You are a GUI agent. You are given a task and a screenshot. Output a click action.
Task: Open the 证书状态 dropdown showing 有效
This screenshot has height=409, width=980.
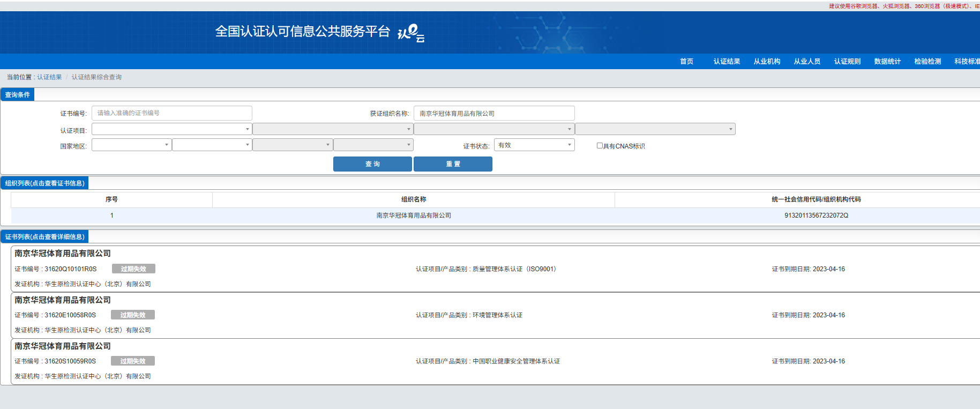tap(534, 145)
